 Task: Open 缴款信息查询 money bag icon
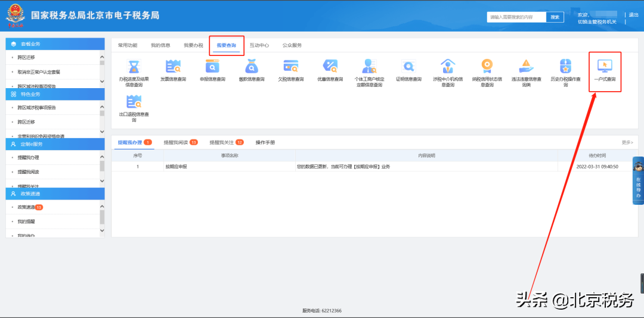[252, 66]
